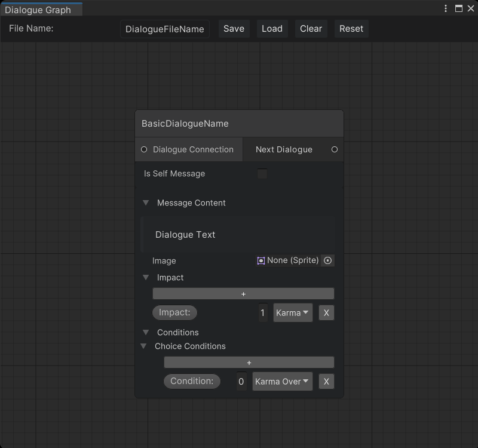This screenshot has width=478, height=448.
Task: Open the Karma Over condition dropdown
Action: click(282, 382)
